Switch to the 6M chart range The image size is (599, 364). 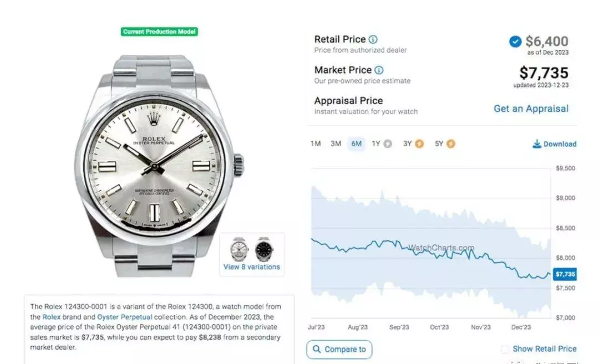(357, 144)
